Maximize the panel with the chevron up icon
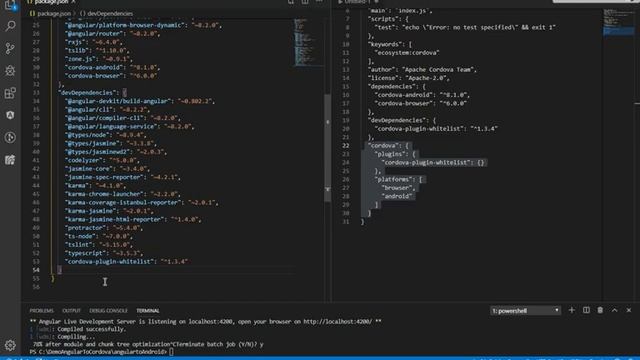640x360 pixels. pyautogui.click(x=614, y=310)
